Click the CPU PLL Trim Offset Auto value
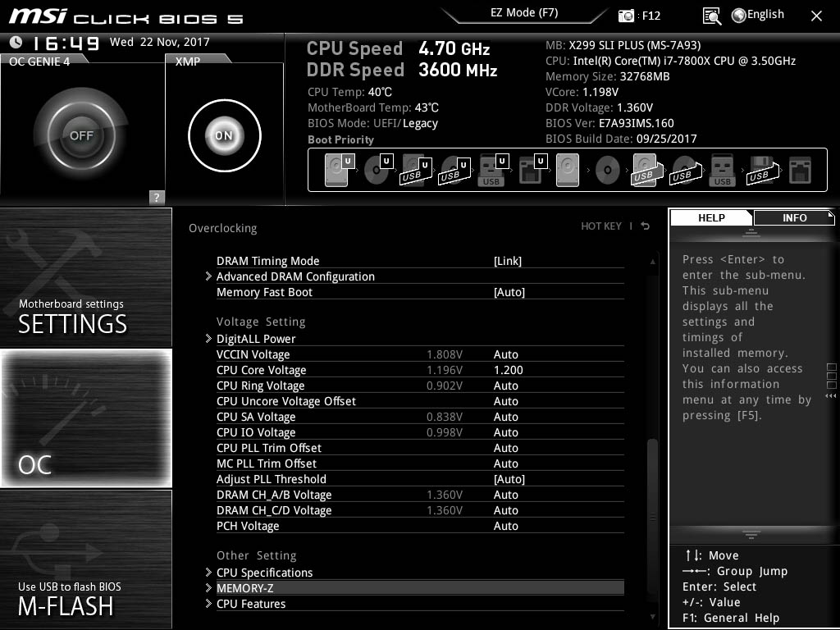This screenshot has height=630, width=840. pos(505,448)
